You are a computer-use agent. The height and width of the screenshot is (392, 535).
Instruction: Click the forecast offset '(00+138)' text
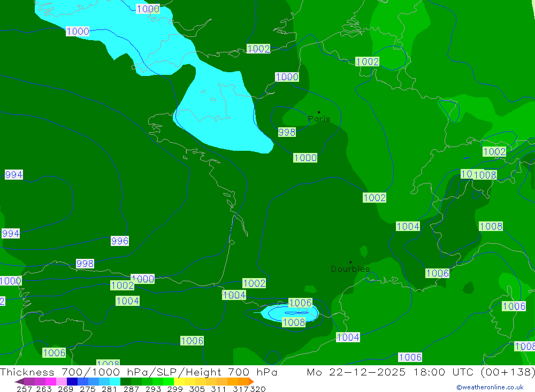508,372
